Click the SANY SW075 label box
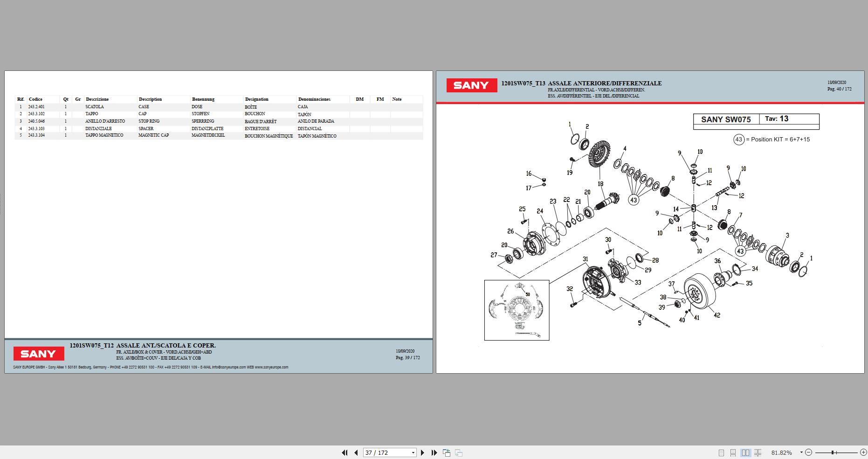The image size is (868, 459). tap(726, 119)
